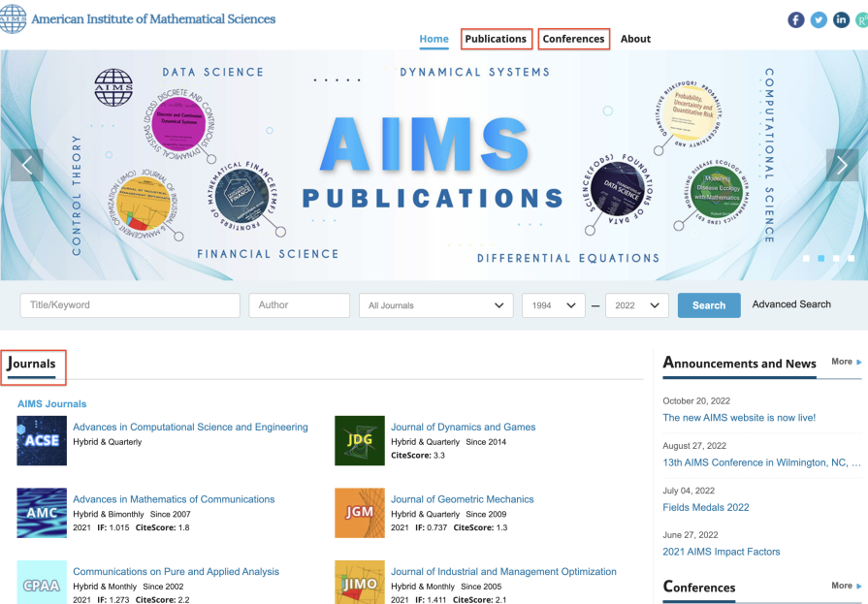Viewport: 868px width, 604px height.
Task: Open the 2022 end year dropdown
Action: pyautogui.click(x=637, y=305)
